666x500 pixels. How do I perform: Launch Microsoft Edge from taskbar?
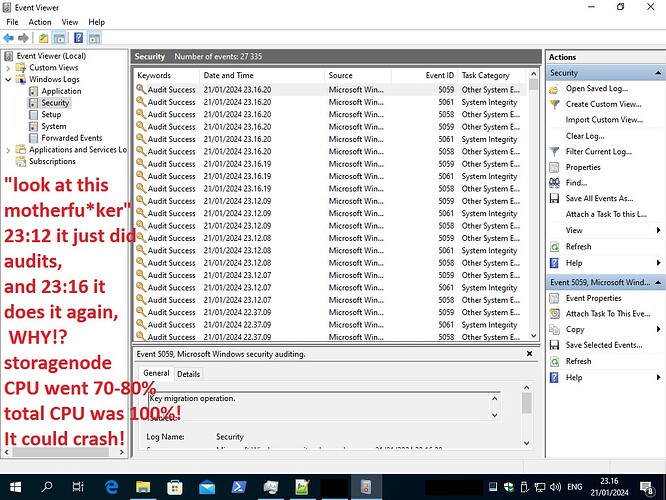point(111,487)
